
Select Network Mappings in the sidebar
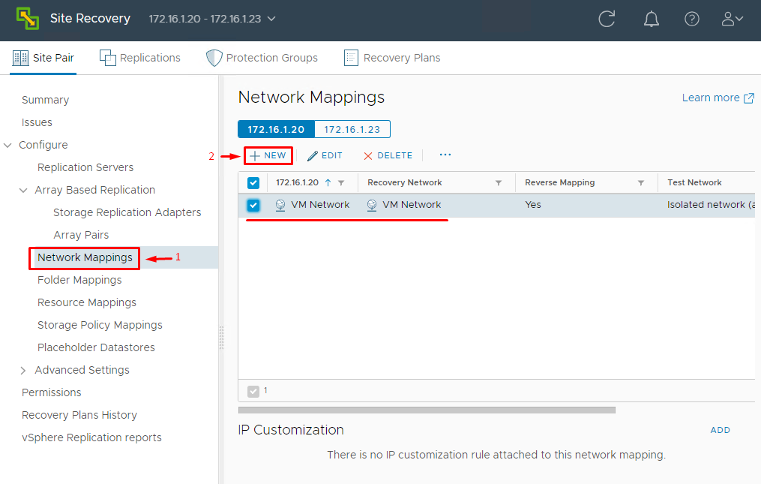click(x=85, y=257)
